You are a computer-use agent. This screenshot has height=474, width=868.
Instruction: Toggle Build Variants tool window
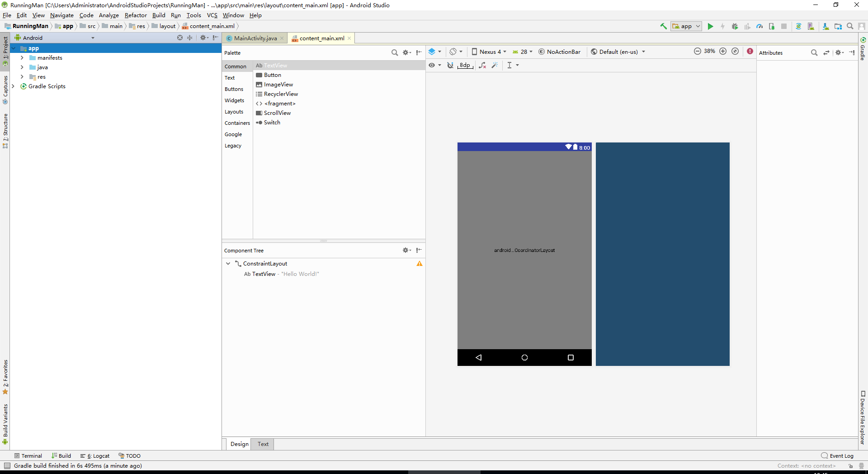coord(5,424)
